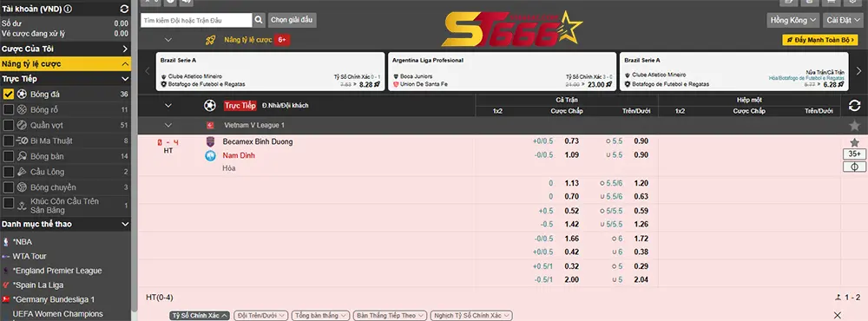Check the Bóng chuyền checkbox
The width and height of the screenshot is (868, 321).
pyautogui.click(x=9, y=187)
